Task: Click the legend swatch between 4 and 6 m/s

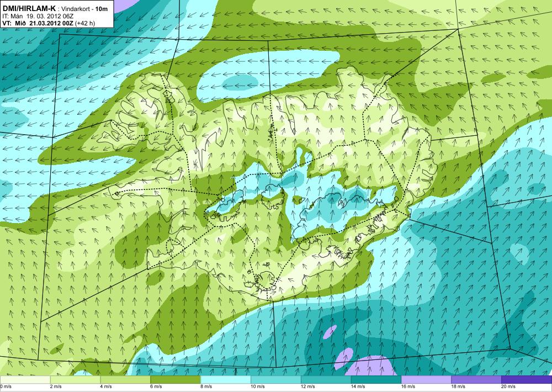Action: (x=125, y=380)
